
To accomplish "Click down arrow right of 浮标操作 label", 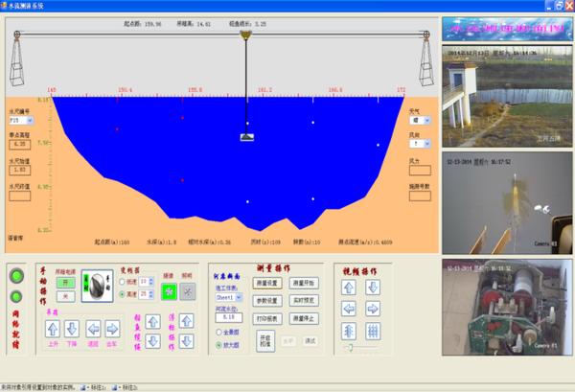I will pyautogui.click(x=187, y=341).
